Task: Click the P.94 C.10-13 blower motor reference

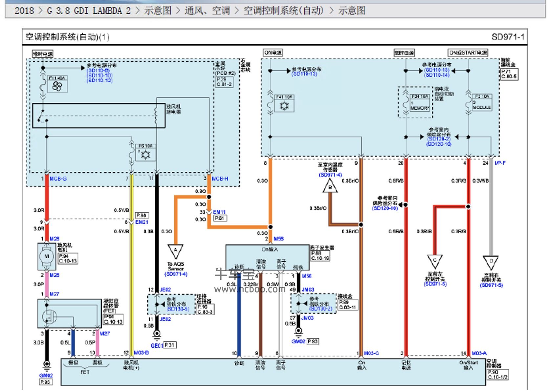Action: tap(68, 258)
